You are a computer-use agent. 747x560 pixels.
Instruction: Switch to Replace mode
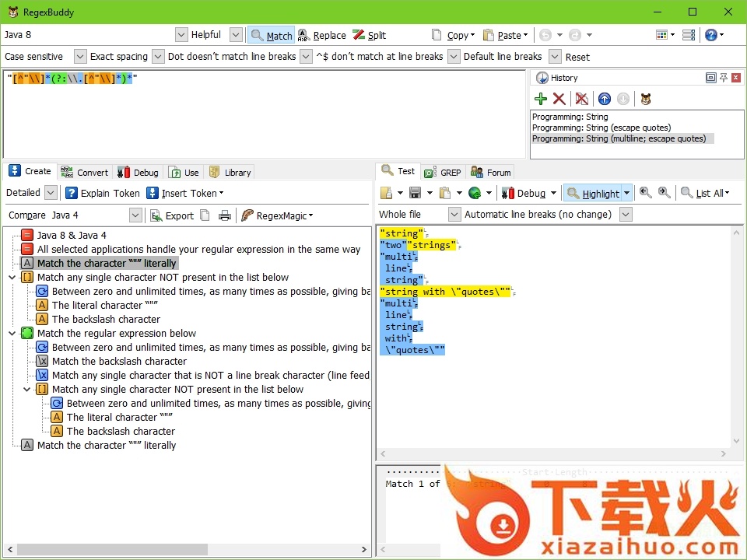[x=322, y=35]
